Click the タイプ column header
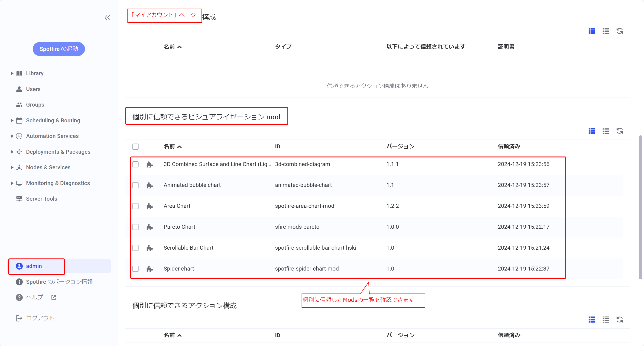 point(283,47)
